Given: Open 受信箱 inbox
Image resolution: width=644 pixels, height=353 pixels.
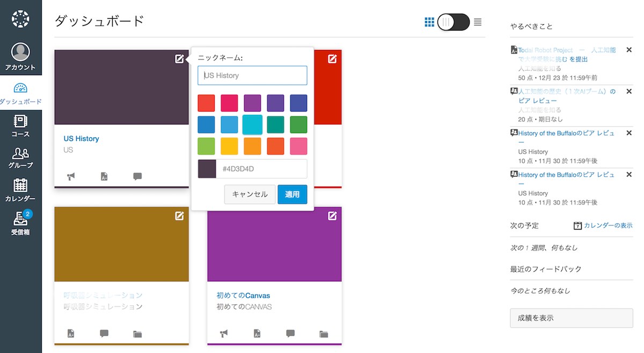Looking at the screenshot, I should pos(20,223).
